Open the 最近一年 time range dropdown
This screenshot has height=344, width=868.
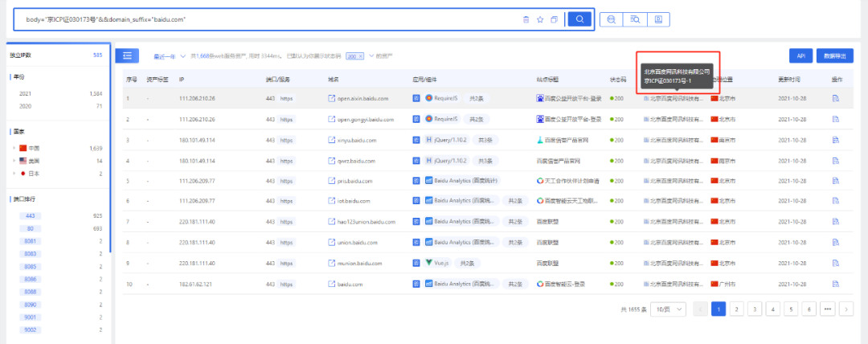point(169,56)
